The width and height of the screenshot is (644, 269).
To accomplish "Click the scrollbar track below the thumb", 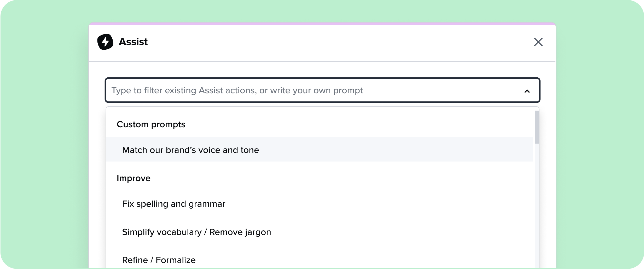I will 537,209.
